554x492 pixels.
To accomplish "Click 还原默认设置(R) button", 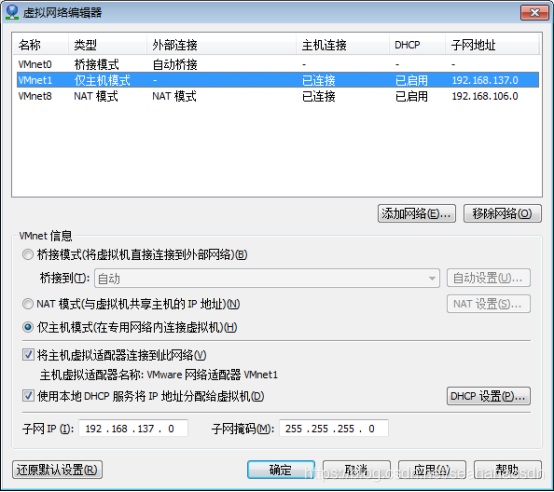I will [x=57, y=470].
